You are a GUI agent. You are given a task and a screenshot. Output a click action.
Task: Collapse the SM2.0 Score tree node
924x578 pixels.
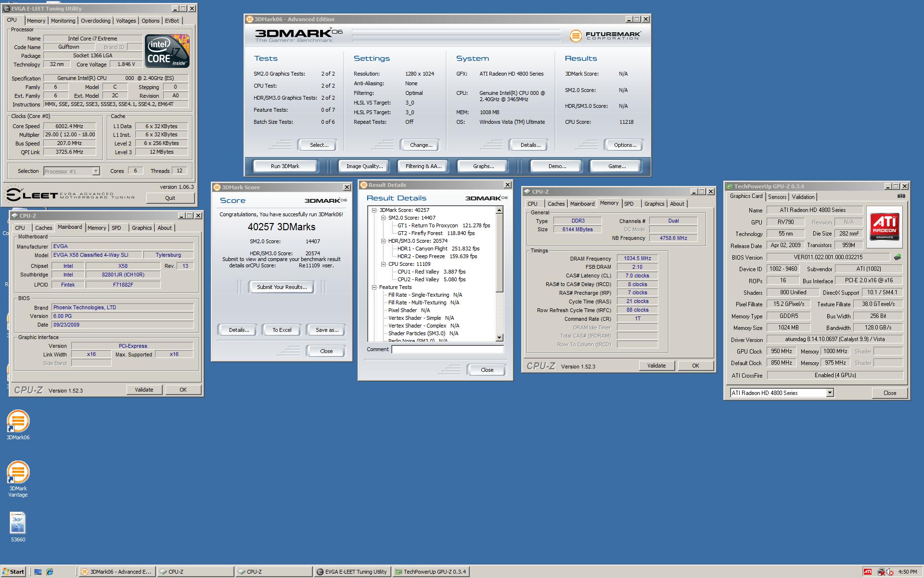point(384,218)
